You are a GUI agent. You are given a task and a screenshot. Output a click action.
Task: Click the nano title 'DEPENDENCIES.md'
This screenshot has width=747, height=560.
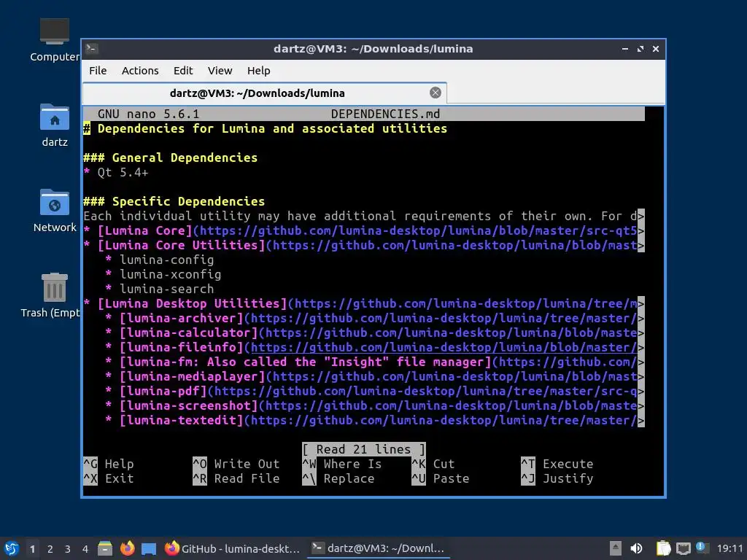click(x=385, y=114)
